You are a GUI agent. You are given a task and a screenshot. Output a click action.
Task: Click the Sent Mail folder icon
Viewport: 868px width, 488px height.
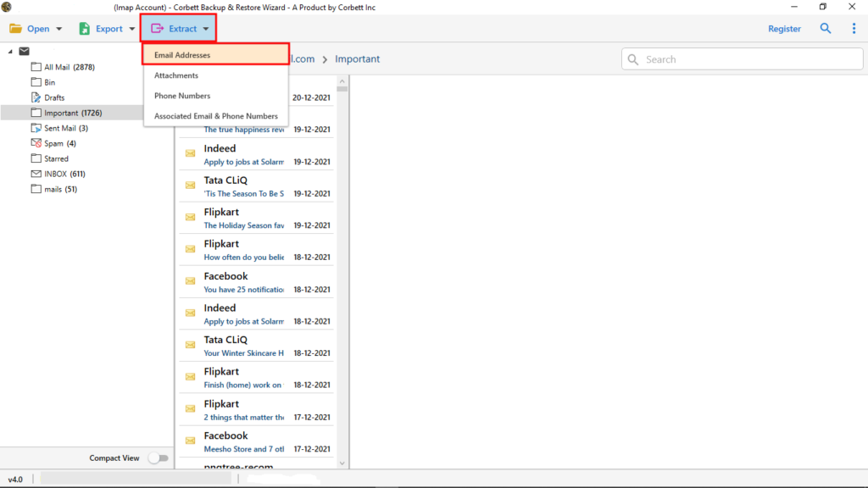tap(36, 128)
